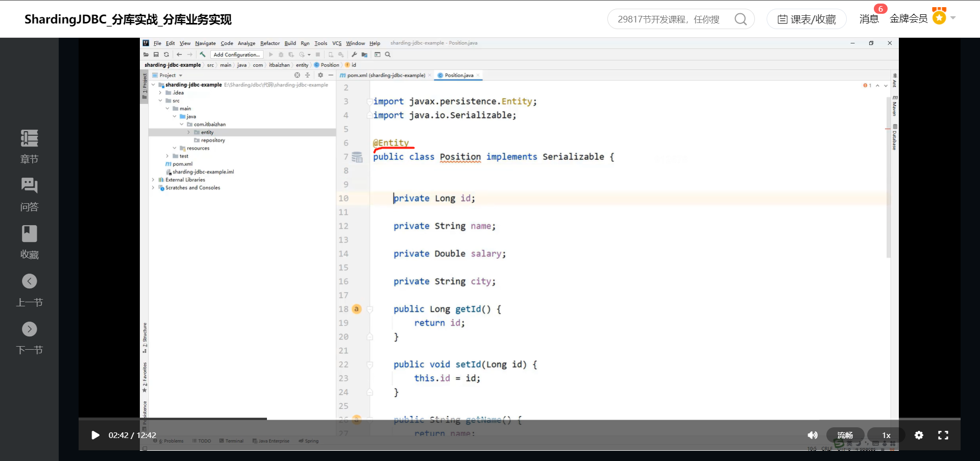Open 金牌会员 membership link
Viewport: 980px width, 461px height.
pyautogui.click(x=909, y=19)
